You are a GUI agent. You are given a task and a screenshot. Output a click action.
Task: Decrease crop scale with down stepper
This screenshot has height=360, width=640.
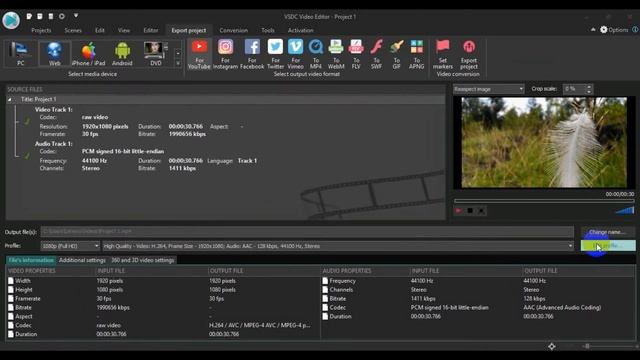point(589,91)
